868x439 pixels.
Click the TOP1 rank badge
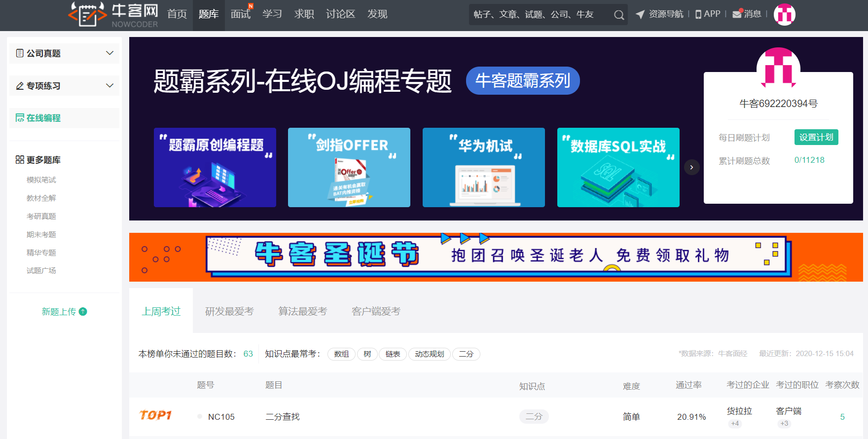[x=155, y=415]
